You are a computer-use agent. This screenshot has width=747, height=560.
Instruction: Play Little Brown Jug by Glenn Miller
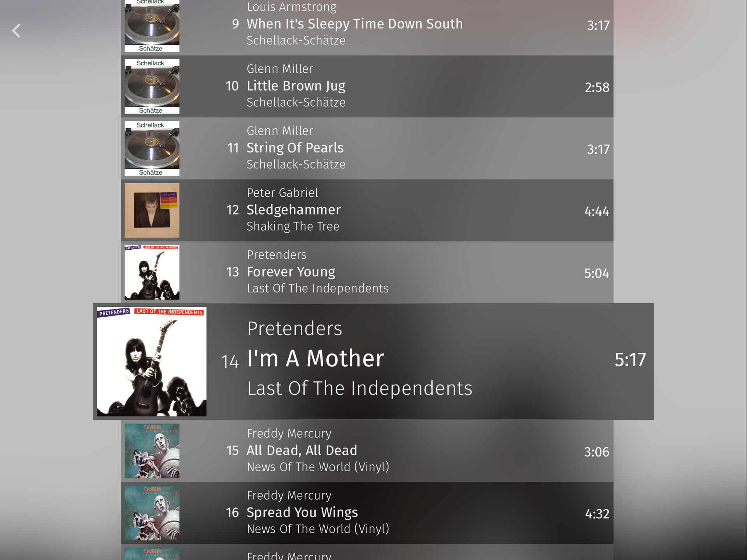tap(367, 86)
